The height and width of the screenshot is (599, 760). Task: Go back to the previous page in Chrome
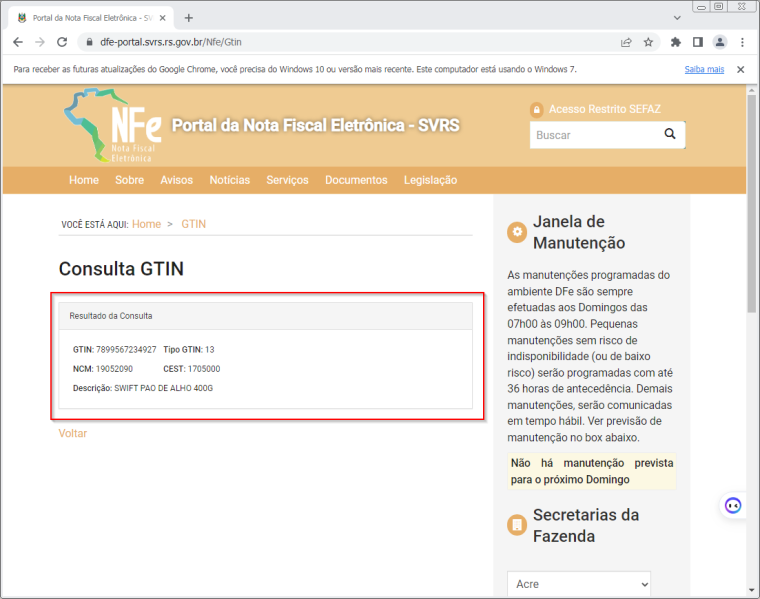pyautogui.click(x=18, y=42)
